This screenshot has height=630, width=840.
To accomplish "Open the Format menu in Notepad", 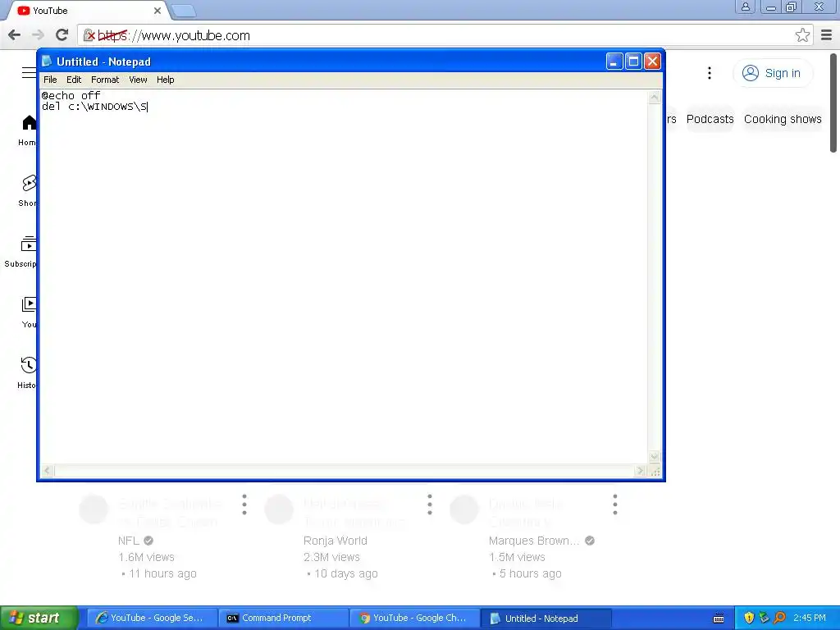I will tap(105, 80).
